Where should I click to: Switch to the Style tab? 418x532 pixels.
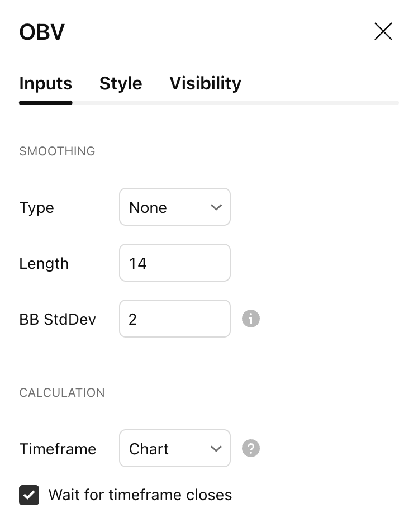coord(121,83)
